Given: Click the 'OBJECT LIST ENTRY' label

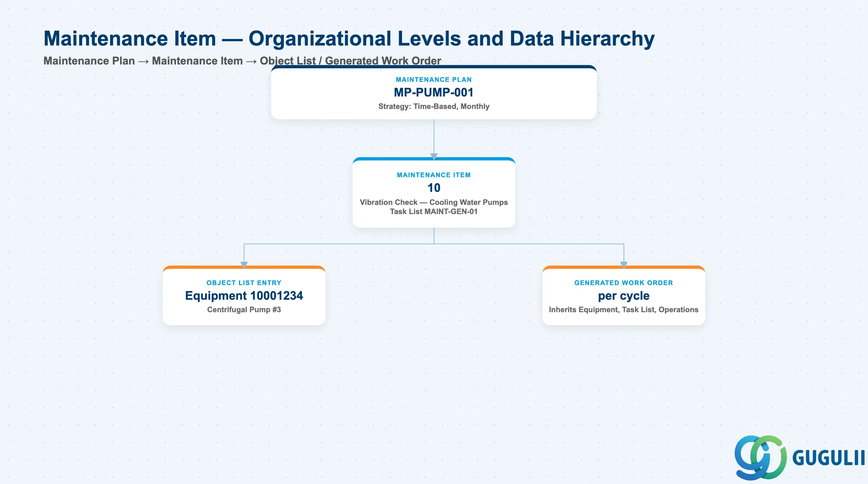Looking at the screenshot, I should pyautogui.click(x=244, y=283).
